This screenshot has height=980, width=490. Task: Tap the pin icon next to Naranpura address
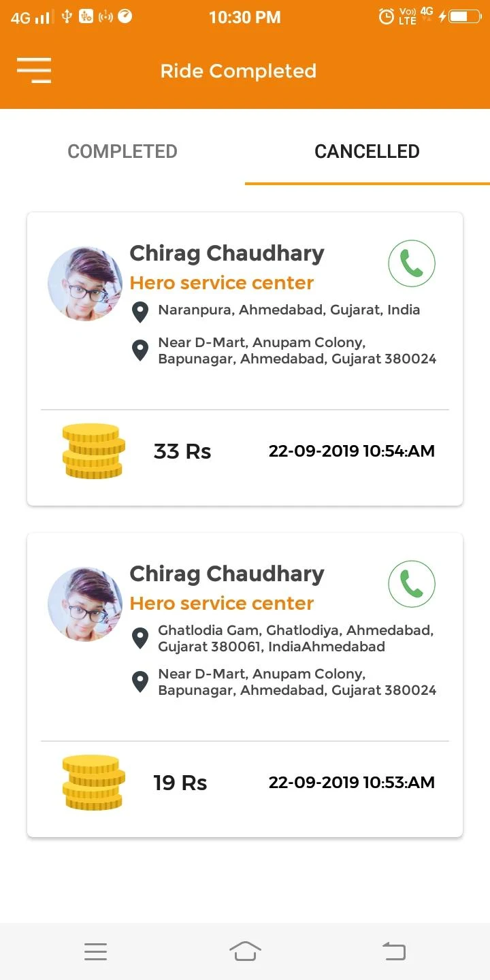click(x=140, y=312)
